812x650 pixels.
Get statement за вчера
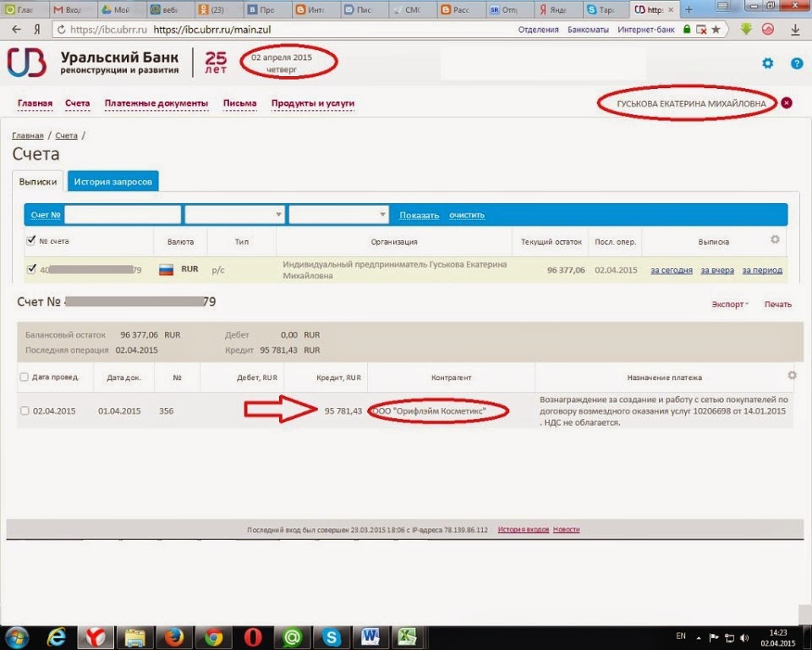(x=717, y=270)
